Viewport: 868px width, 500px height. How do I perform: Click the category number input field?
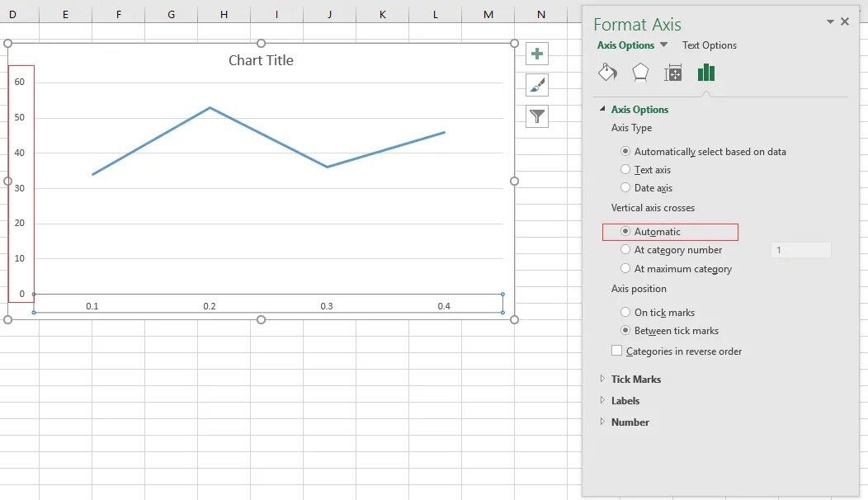800,250
